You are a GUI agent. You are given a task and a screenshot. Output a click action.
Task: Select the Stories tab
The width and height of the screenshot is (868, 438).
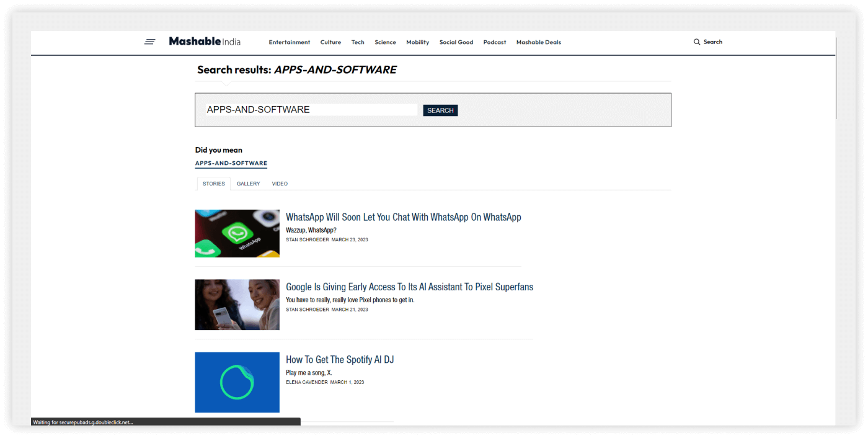[214, 184]
